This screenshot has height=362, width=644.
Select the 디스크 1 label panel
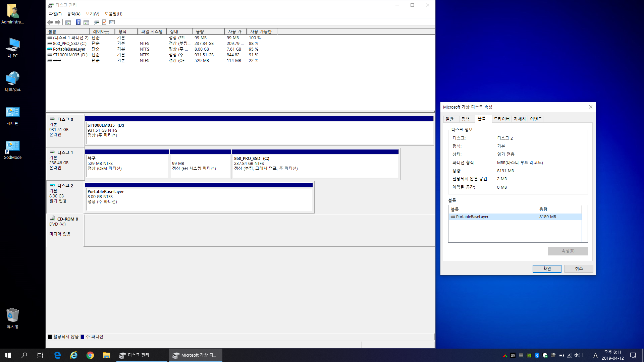coord(65,164)
